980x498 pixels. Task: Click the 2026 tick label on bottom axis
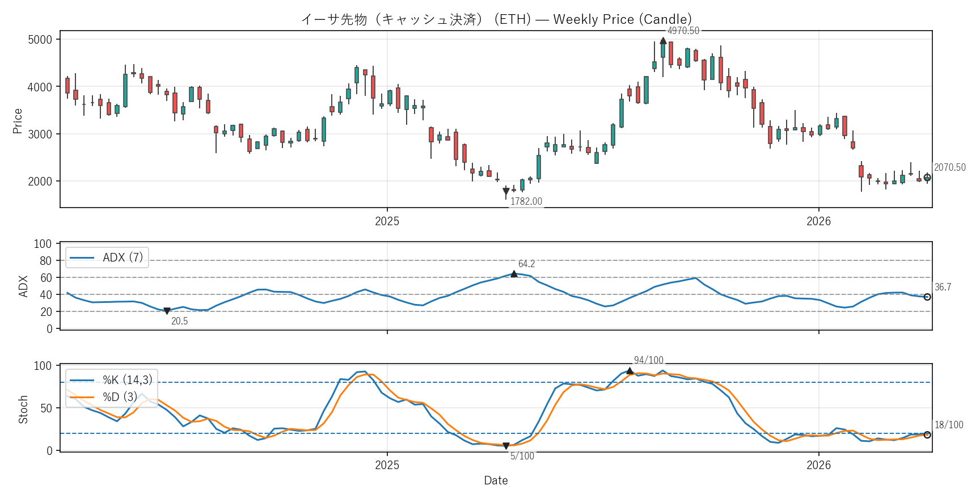[x=818, y=465]
